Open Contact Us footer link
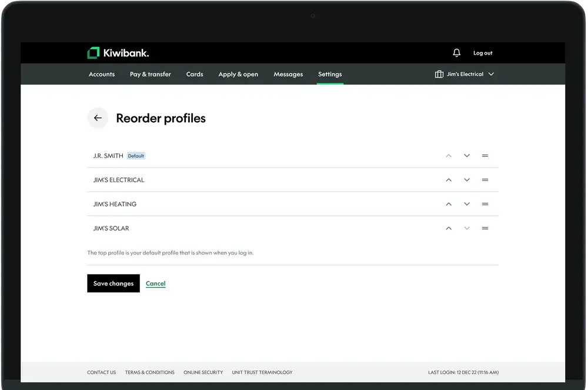This screenshot has height=390, width=588. coord(101,372)
